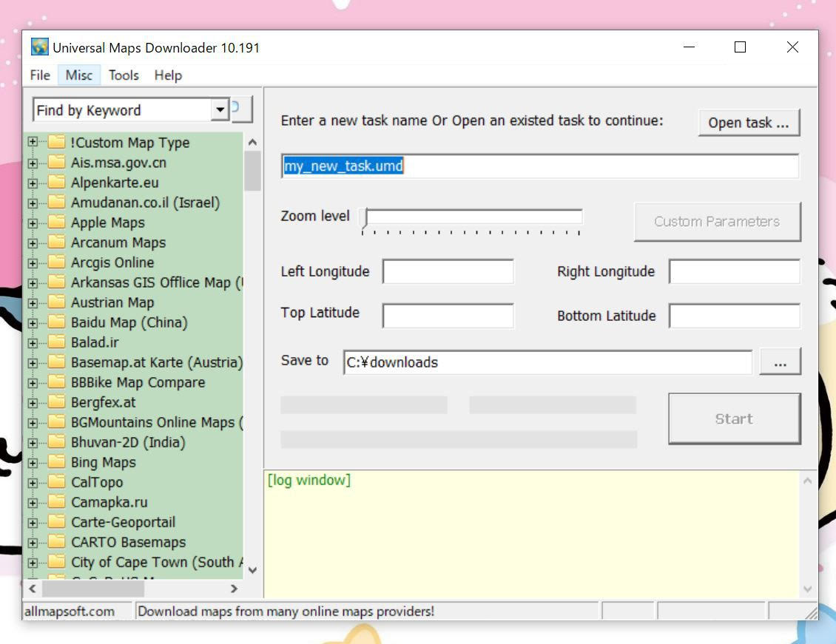Expand the !Custom Map Type tree node
Image resolution: width=836 pixels, height=644 pixels.
(33, 143)
